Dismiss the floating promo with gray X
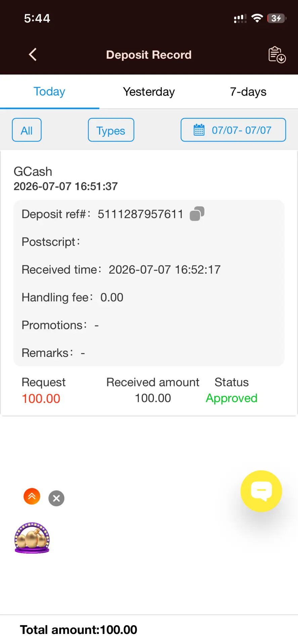 56,498
